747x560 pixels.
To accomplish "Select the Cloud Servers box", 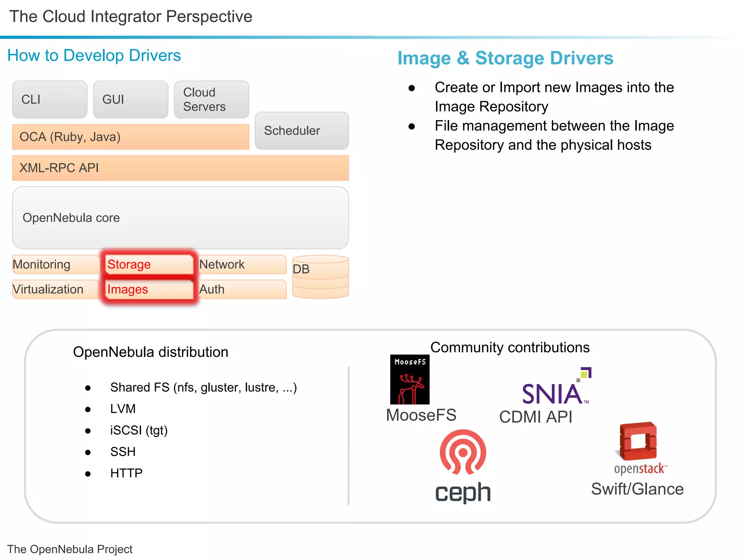I will [x=212, y=100].
